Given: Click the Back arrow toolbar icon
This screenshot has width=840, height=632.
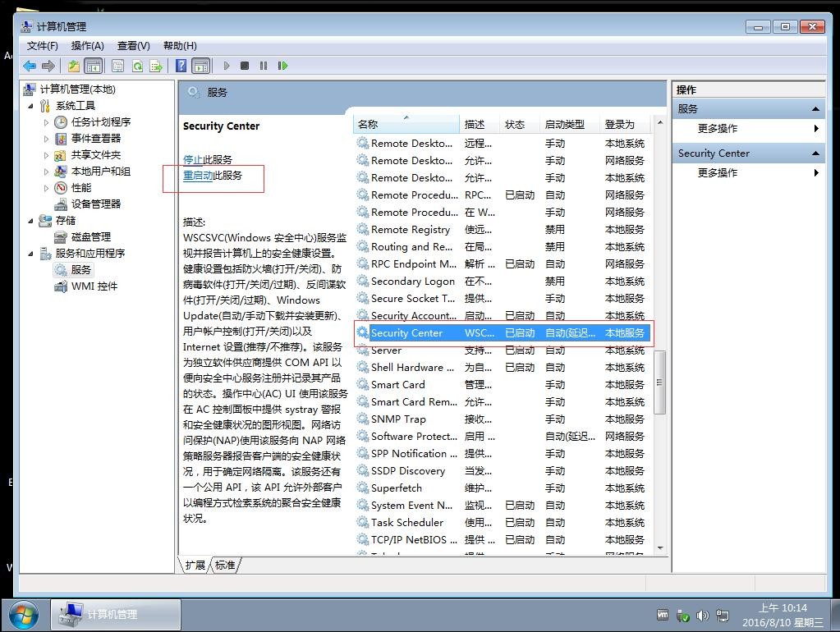Looking at the screenshot, I should click(30, 66).
